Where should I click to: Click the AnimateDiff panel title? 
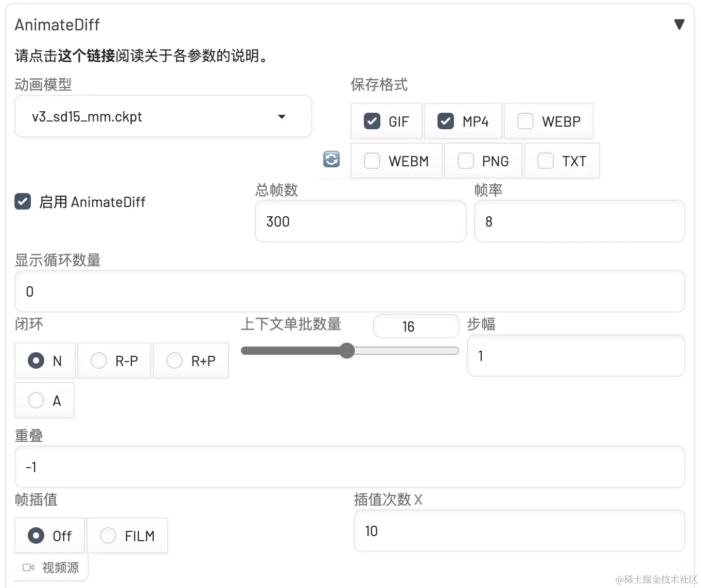coord(57,25)
